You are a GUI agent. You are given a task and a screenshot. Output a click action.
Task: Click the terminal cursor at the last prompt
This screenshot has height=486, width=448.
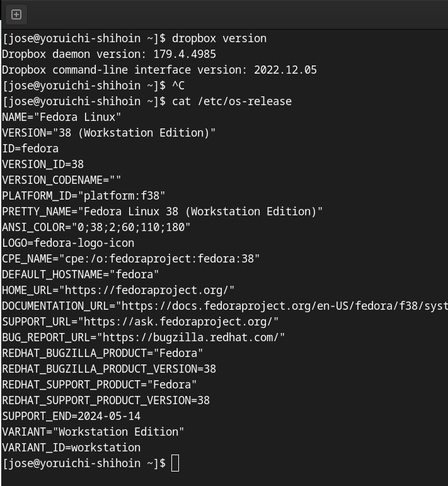pyautogui.click(x=175, y=463)
